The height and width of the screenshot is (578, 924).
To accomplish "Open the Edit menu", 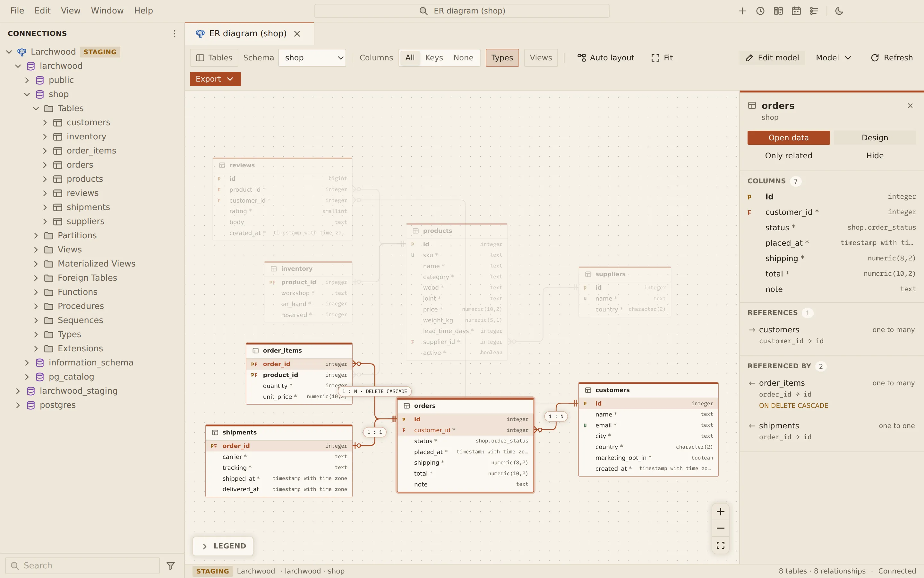I will tap(42, 11).
